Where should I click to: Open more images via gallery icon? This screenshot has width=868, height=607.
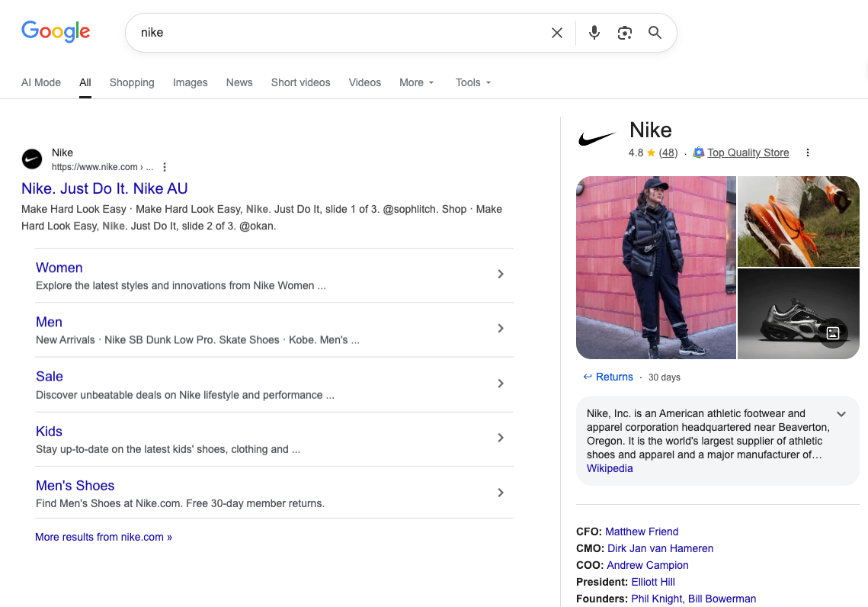833,332
